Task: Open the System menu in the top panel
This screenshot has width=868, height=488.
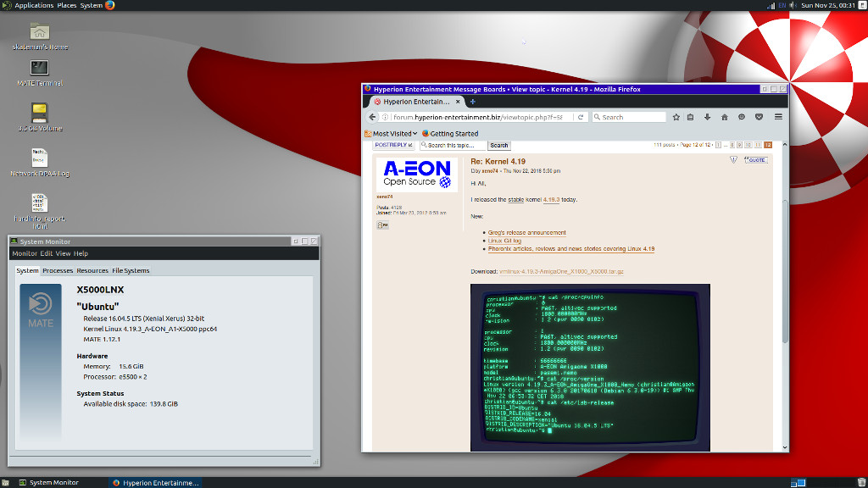Action: [x=91, y=5]
